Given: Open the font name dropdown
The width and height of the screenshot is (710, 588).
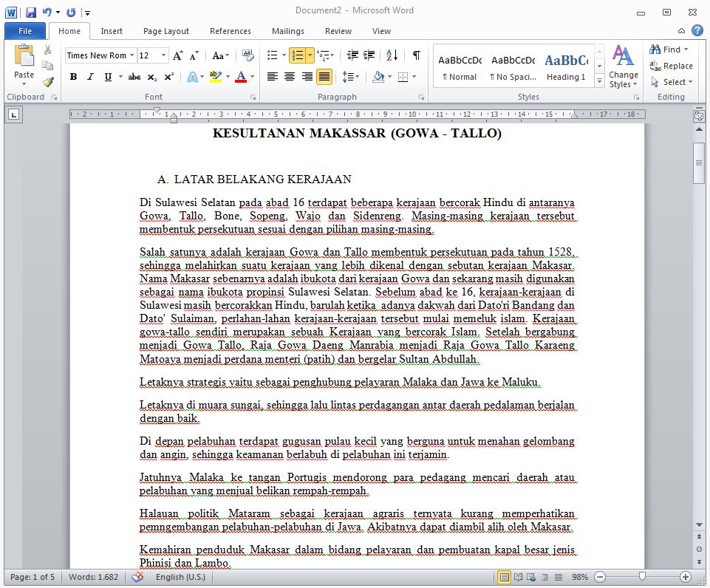Looking at the screenshot, I should point(132,55).
